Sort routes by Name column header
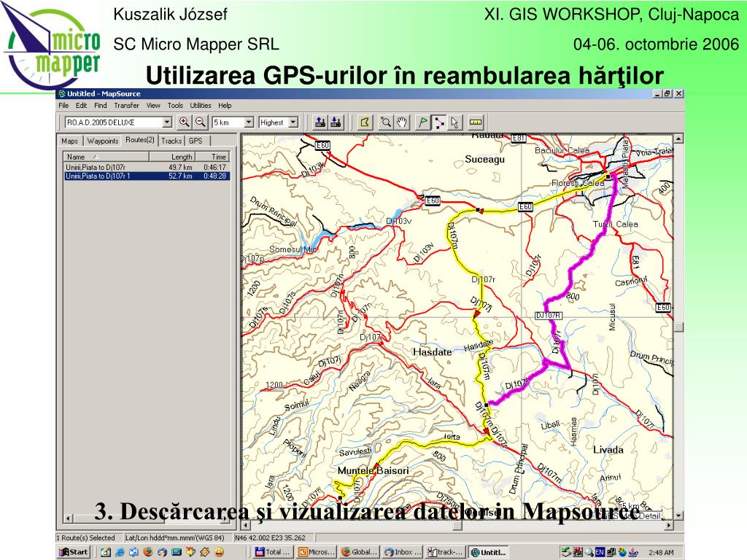The height and width of the screenshot is (560, 747). click(106, 157)
